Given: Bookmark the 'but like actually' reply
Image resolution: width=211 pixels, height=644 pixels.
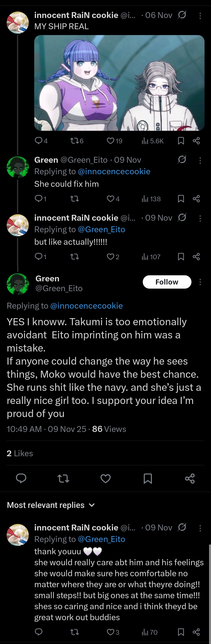Looking at the screenshot, I should (x=181, y=257).
